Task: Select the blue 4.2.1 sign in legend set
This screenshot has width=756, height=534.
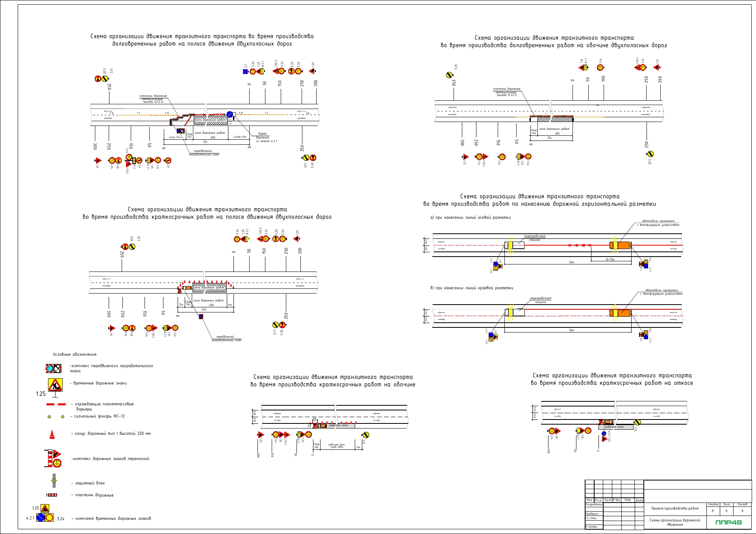Action: pyautogui.click(x=40, y=517)
